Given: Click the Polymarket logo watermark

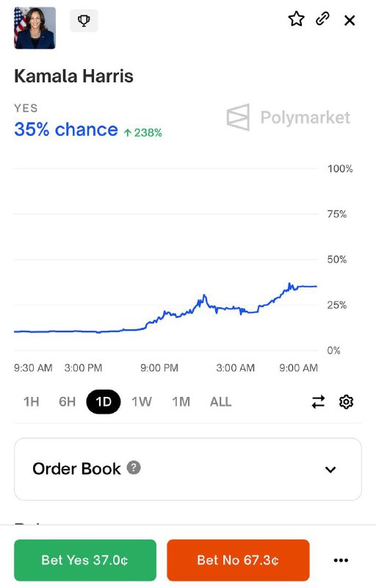Looking at the screenshot, I should point(289,118).
